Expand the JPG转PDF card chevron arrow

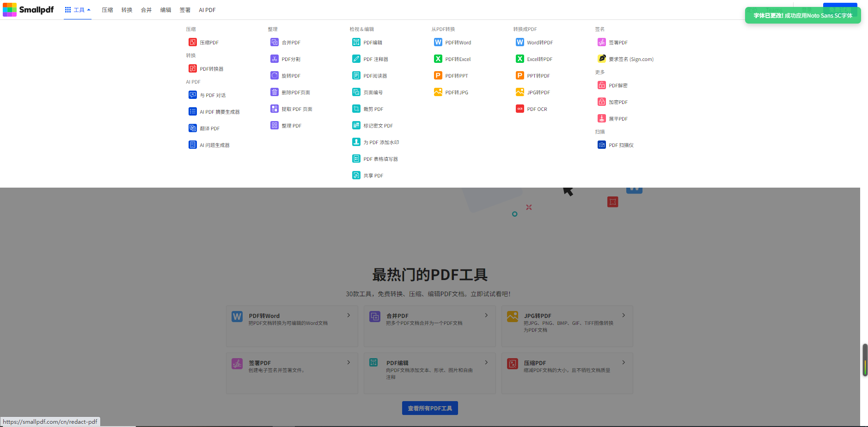coord(623,315)
